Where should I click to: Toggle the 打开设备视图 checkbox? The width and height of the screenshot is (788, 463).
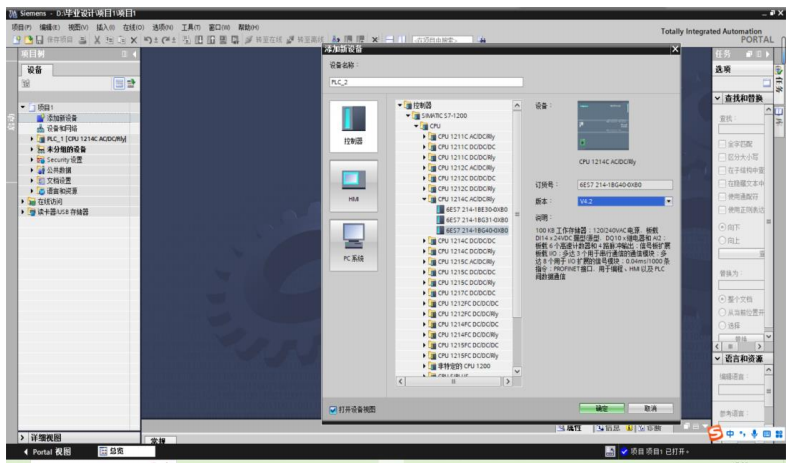click(x=333, y=410)
